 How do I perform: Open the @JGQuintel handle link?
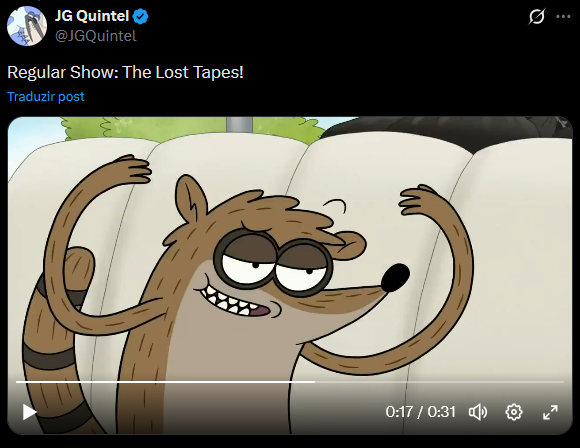(x=96, y=36)
